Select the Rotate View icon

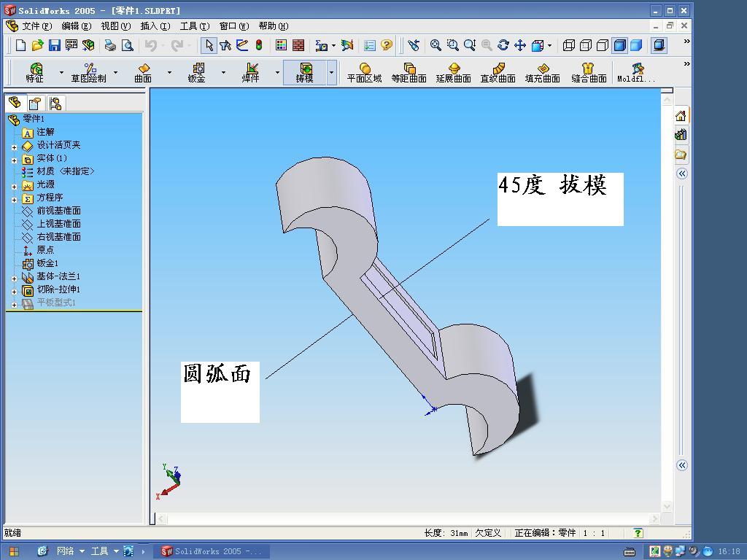click(503, 45)
